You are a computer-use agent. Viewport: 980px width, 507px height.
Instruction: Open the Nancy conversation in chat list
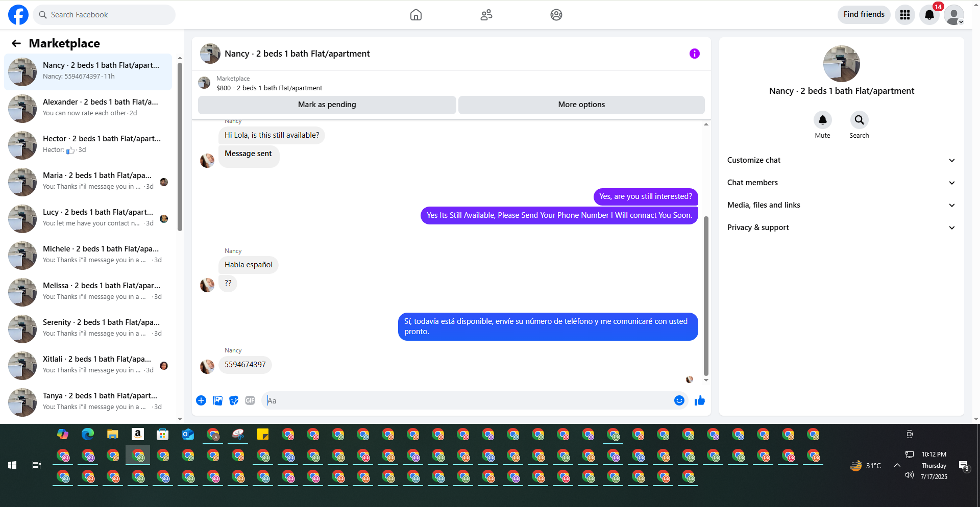88,72
